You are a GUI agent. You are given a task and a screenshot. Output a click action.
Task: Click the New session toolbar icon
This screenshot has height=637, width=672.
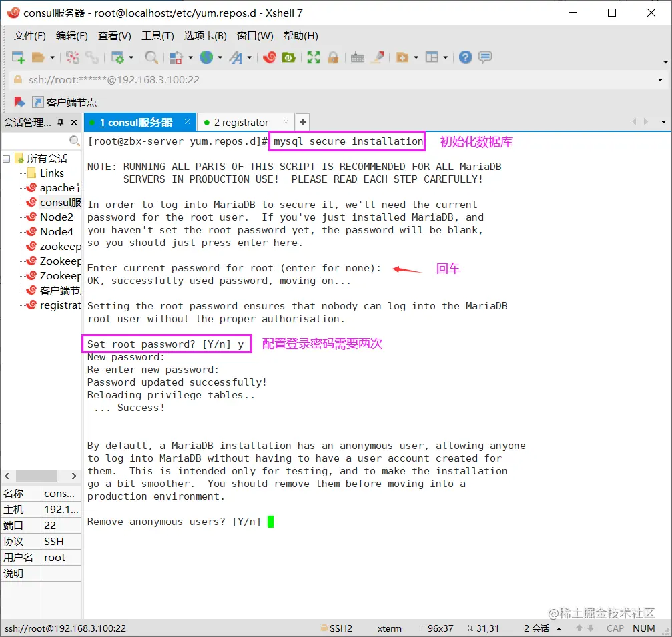(18, 57)
